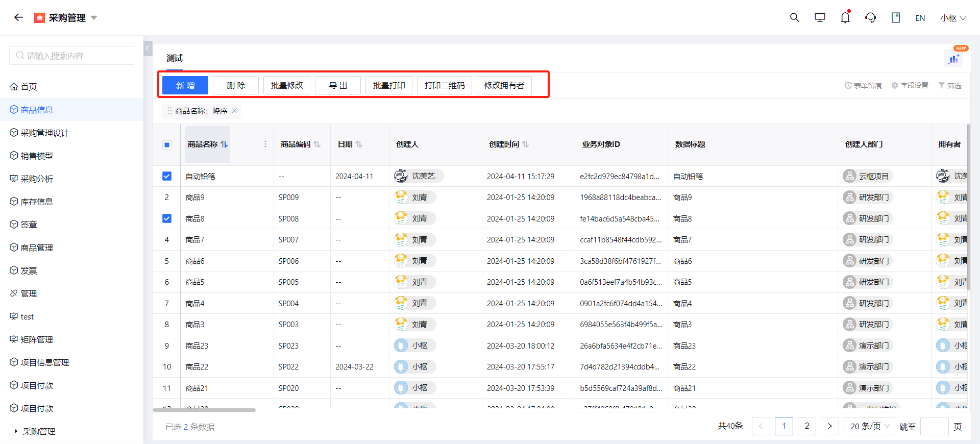Click the back arrow icon
The width and height of the screenshot is (980, 444).
click(x=19, y=17)
